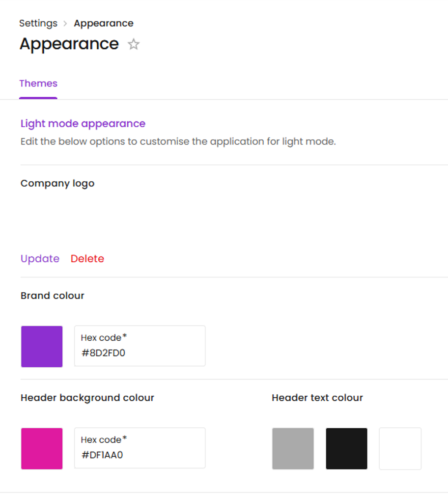Click the large Appearance page title
Screen dimensions: 448x494
coord(69,44)
